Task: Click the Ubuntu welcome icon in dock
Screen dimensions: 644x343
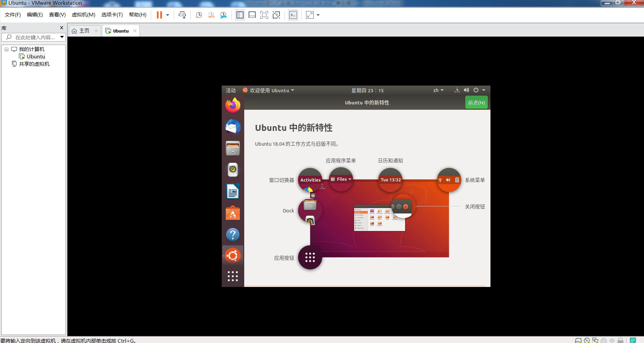Action: click(x=233, y=256)
